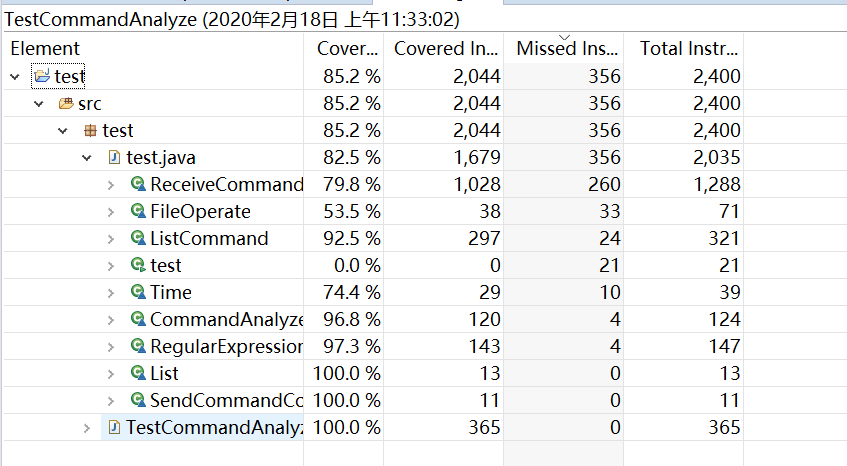Click the Time class icon
Screen dimensions: 847x466
138,292
